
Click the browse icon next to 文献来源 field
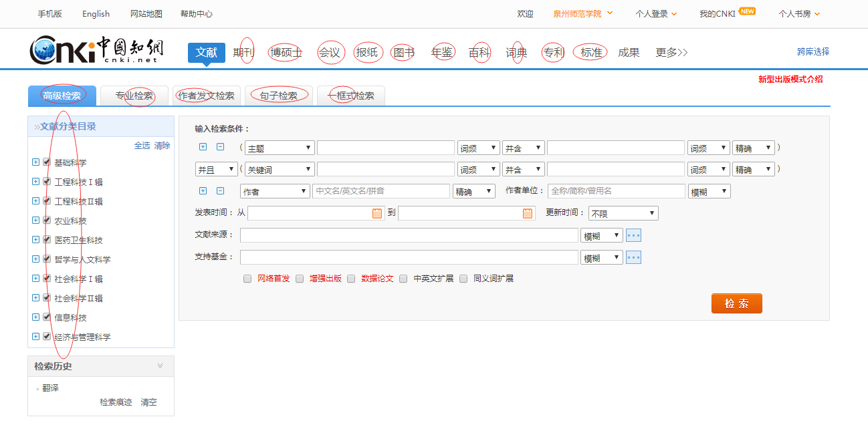coord(633,235)
